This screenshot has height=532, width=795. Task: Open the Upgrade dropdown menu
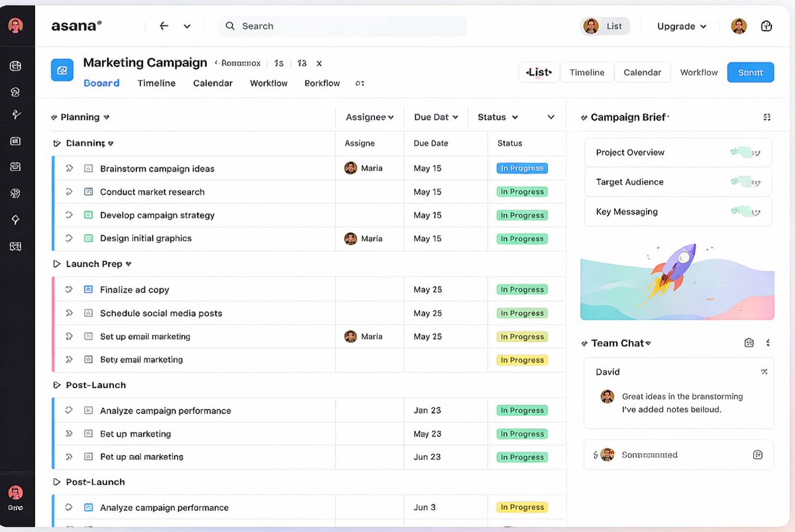(682, 27)
